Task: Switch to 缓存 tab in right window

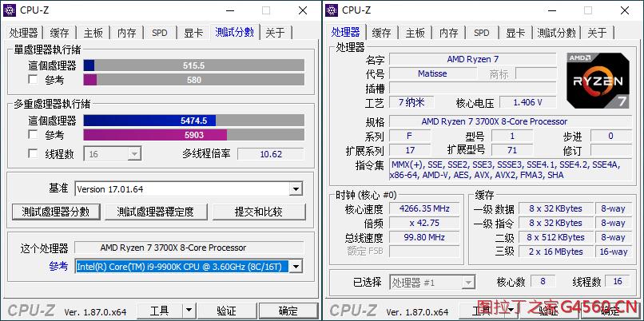Action: (382, 33)
